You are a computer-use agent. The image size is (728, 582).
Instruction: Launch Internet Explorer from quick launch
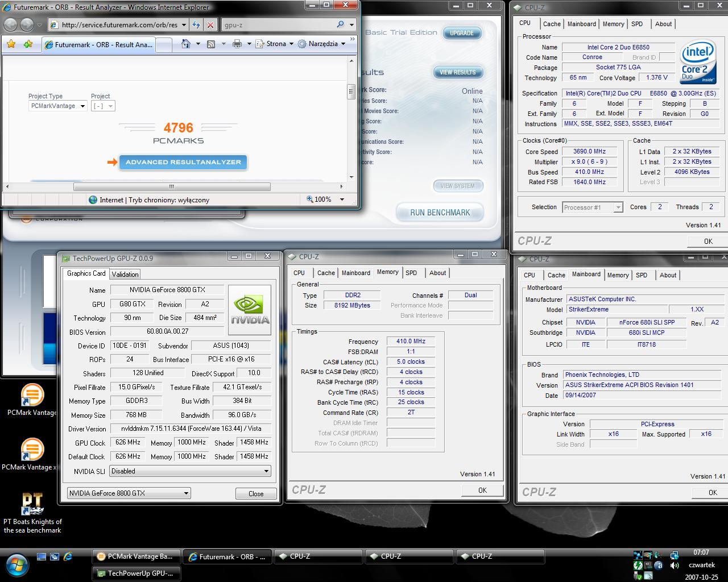[68, 556]
